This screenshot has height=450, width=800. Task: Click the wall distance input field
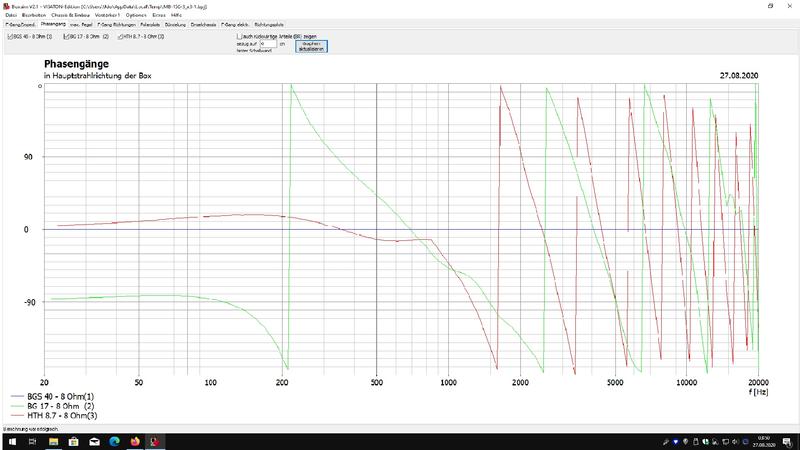265,44
